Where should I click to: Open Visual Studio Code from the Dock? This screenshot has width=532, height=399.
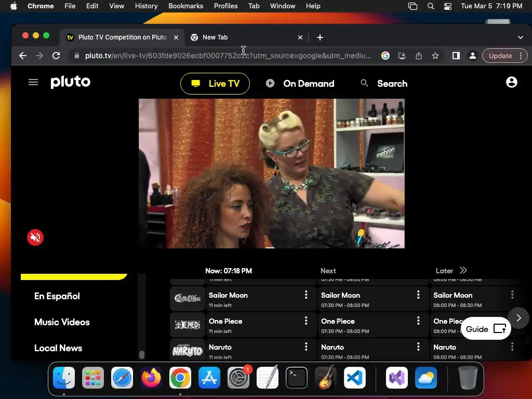[x=354, y=378]
